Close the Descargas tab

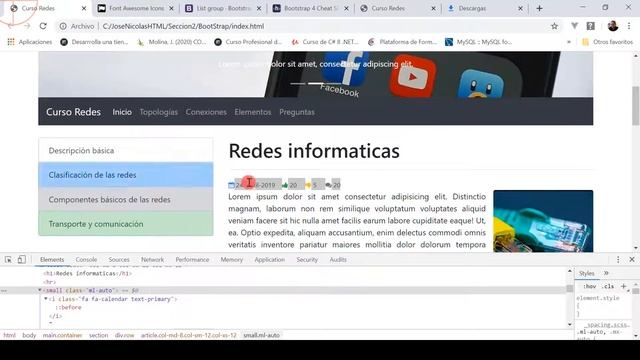click(x=520, y=8)
